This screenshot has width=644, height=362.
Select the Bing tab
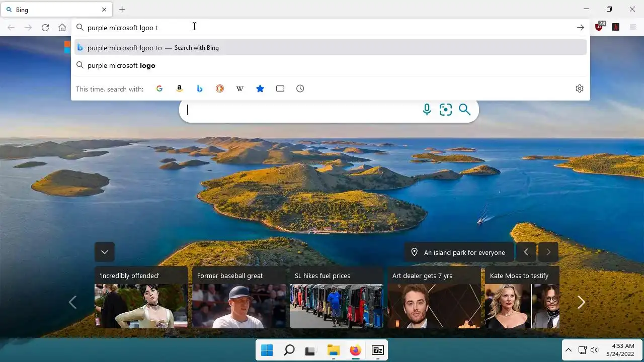pos(56,10)
